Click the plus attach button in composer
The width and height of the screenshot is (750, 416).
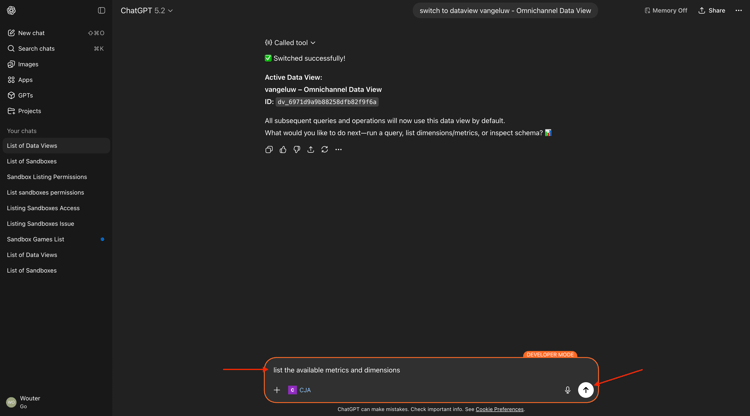(276, 390)
